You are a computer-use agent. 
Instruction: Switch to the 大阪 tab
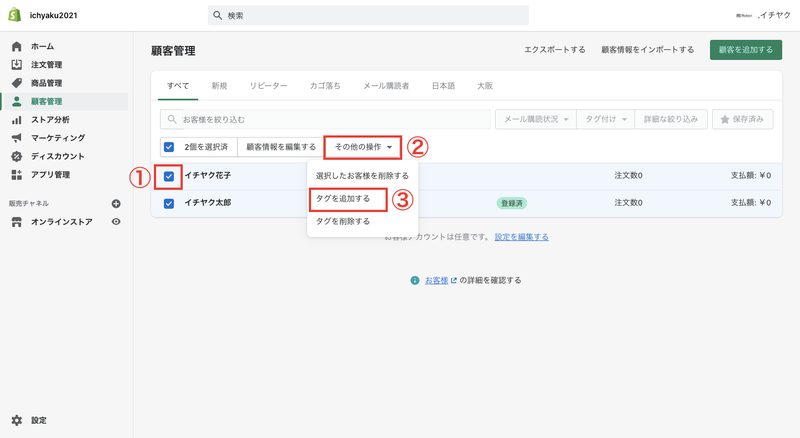(485, 86)
